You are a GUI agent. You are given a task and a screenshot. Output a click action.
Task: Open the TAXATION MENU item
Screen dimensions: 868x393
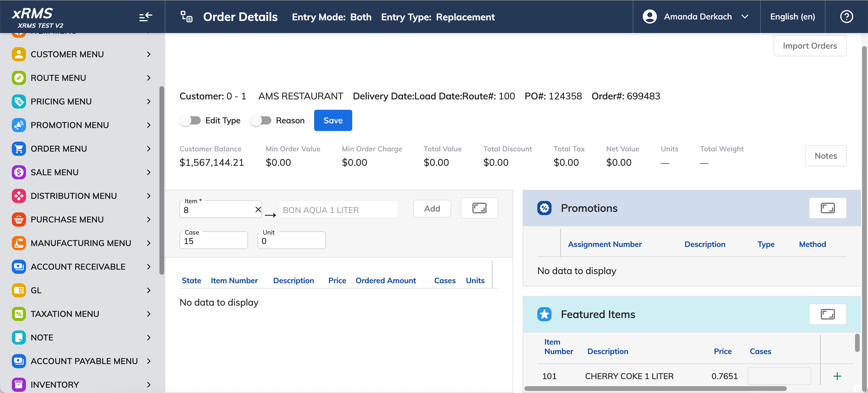click(x=82, y=314)
